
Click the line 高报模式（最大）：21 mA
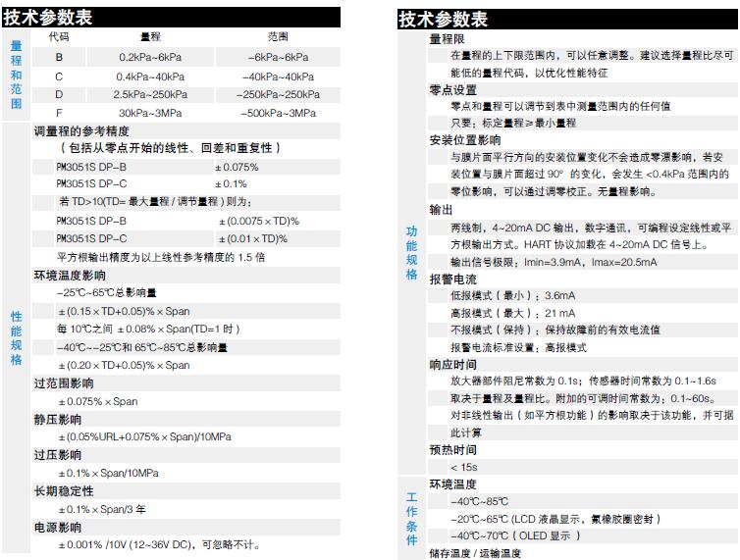(x=513, y=313)
